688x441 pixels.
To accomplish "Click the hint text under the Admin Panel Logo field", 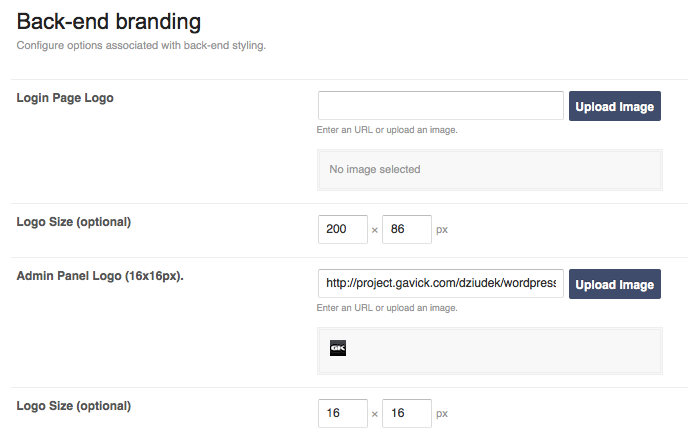I will point(387,308).
